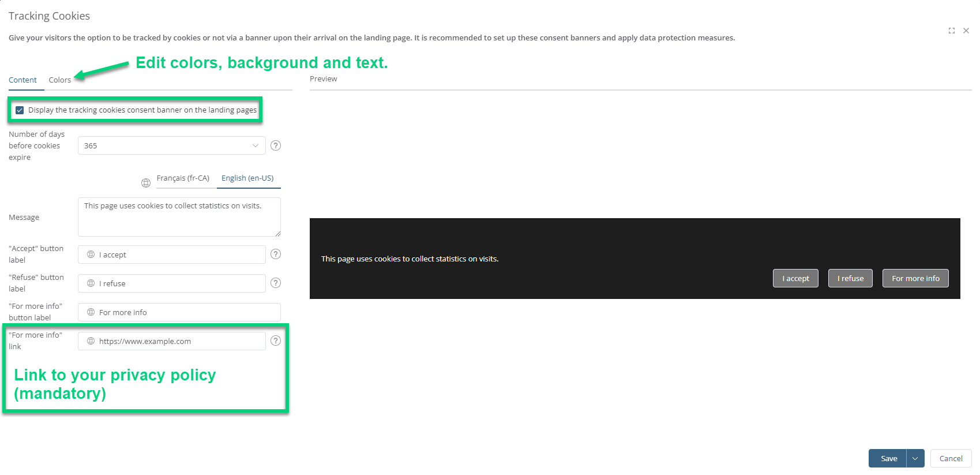Open help for cookie expiry days
Screen dimensions: 980x475
pos(276,145)
